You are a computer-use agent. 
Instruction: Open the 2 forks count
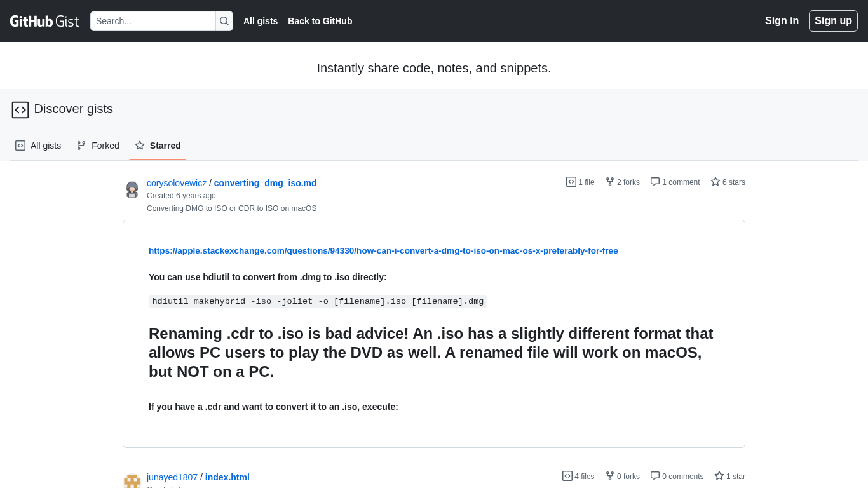(623, 182)
